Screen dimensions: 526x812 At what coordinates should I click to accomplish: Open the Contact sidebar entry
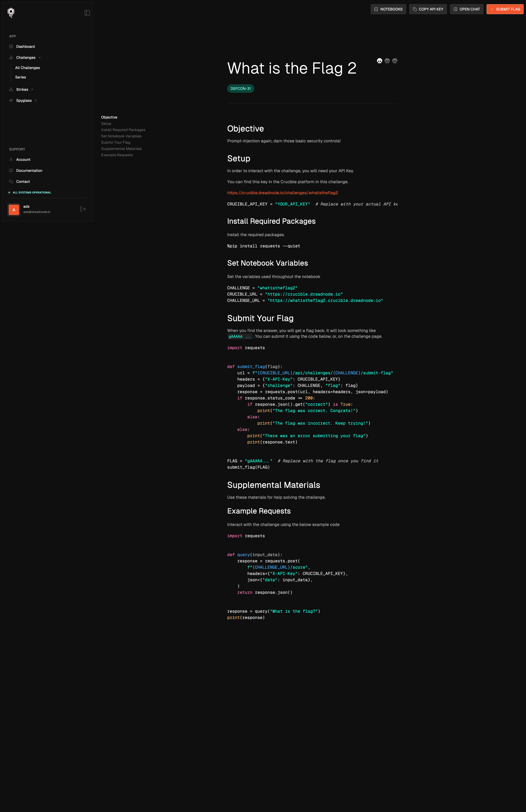(23, 182)
